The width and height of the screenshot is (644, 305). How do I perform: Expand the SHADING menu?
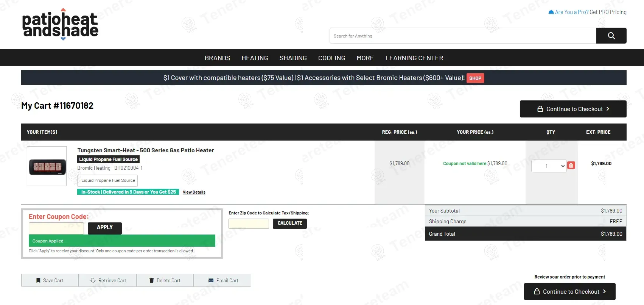(293, 58)
